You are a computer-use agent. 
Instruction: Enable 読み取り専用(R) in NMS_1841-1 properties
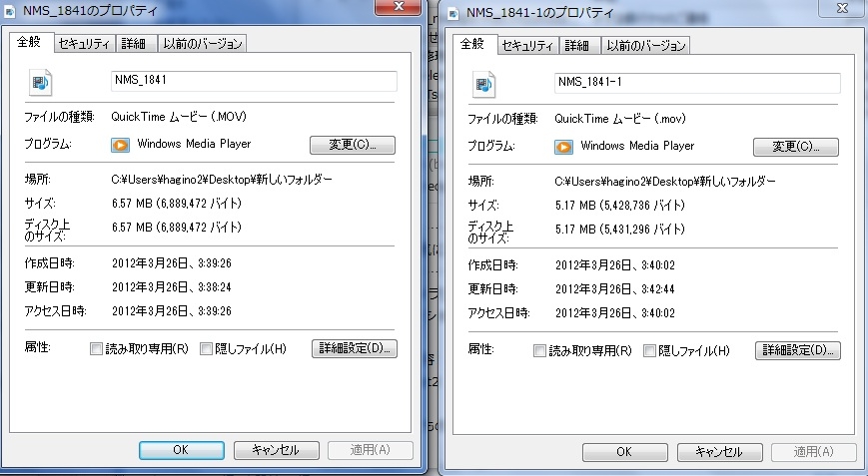click(x=539, y=351)
